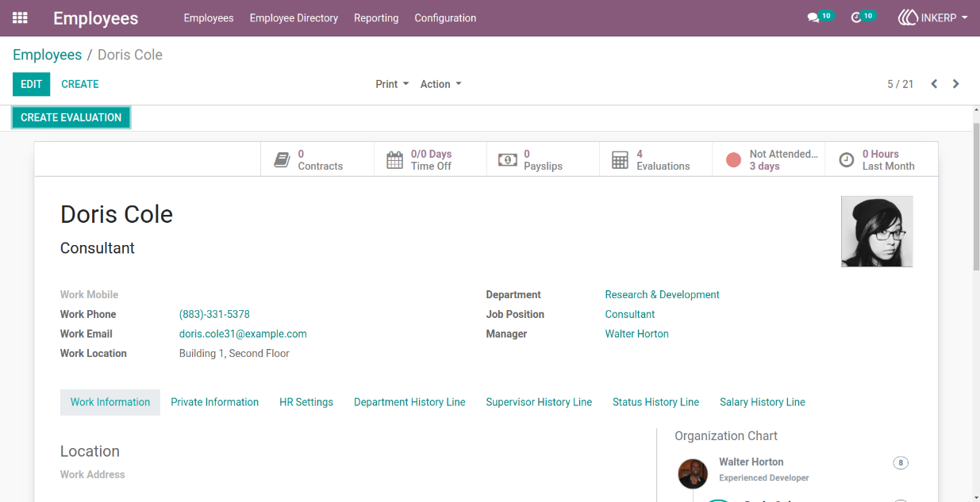980x502 pixels.
Task: Open the Employees menu in top bar
Action: point(209,17)
